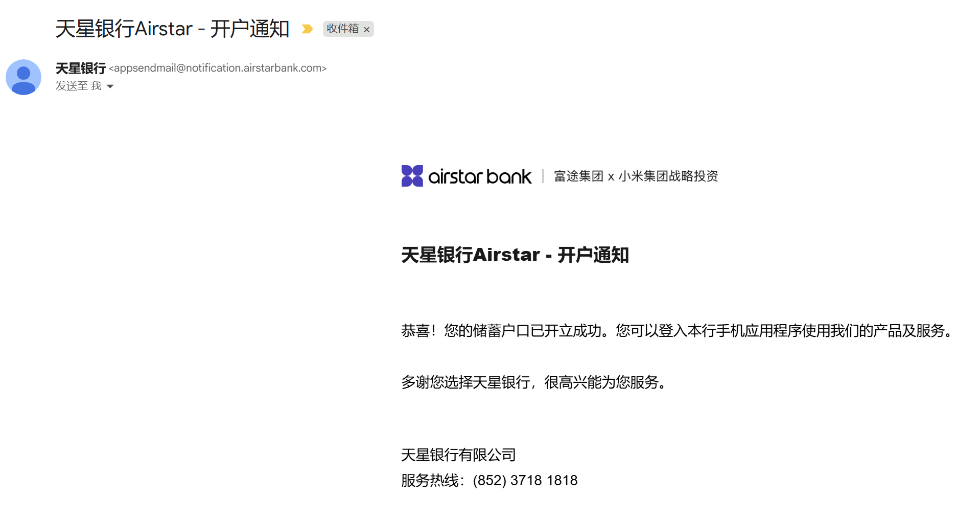Click the paragraph starting with 恭喜
This screenshot has height=520, width=980.
tap(677, 331)
